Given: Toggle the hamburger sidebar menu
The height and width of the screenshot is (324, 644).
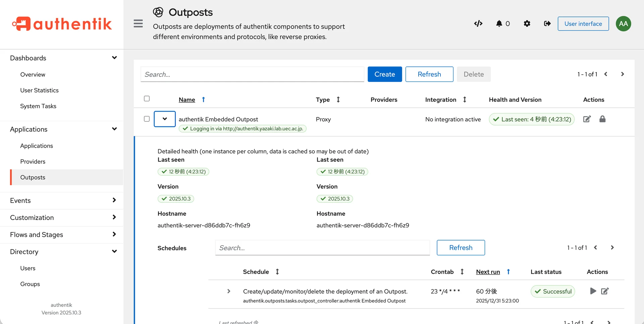Looking at the screenshot, I should pos(138,23).
